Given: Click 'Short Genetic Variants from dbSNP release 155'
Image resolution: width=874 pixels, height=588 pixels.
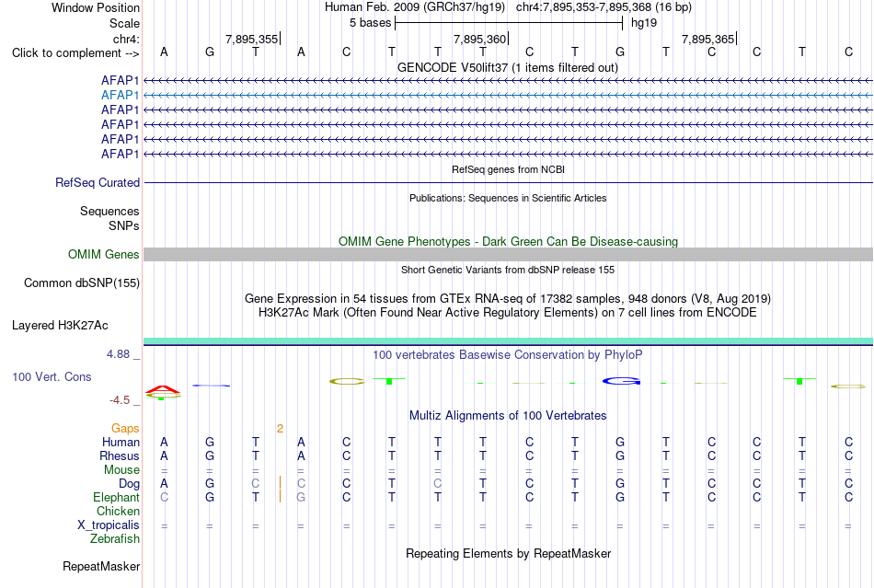Looking at the screenshot, I should click(x=508, y=270).
